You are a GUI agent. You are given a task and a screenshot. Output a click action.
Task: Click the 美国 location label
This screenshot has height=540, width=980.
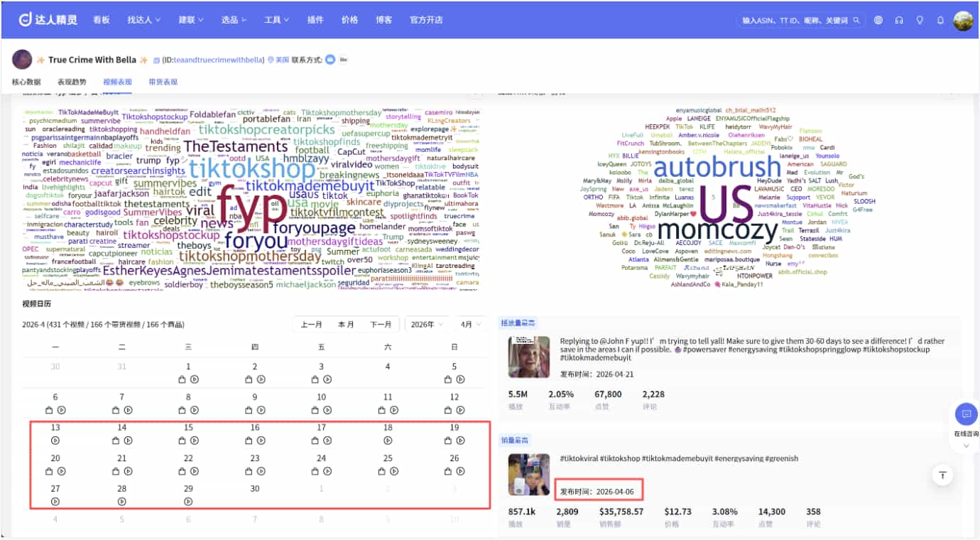pos(283,60)
